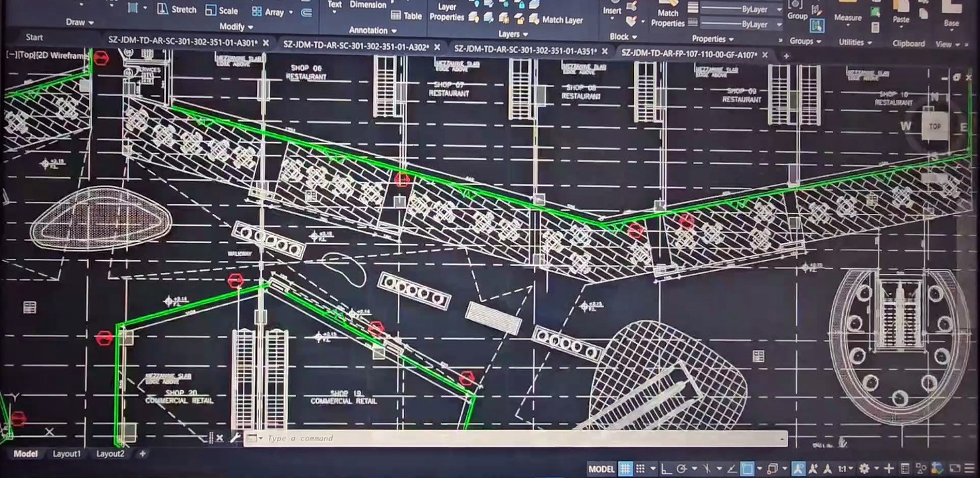This screenshot has height=478, width=980.
Task: Open status bar customization menu icon
Action: 969,469
